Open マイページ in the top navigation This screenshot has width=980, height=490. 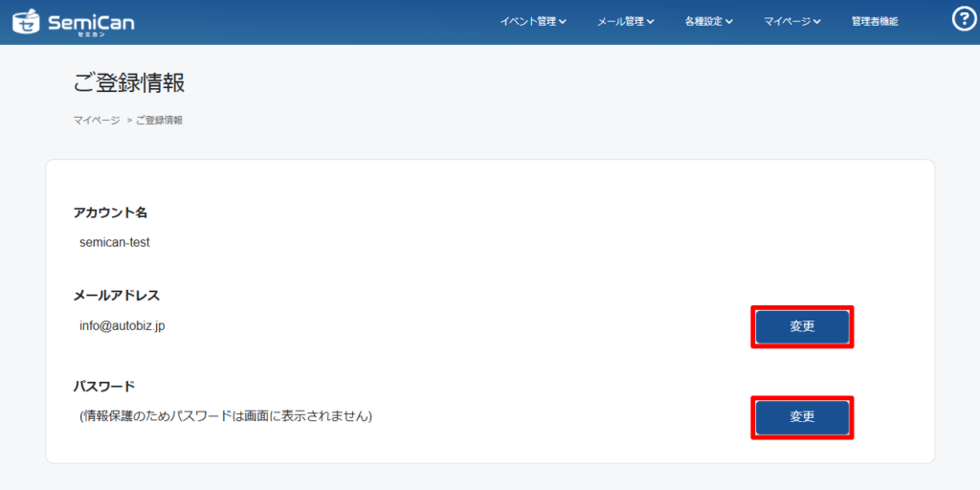pos(788,21)
